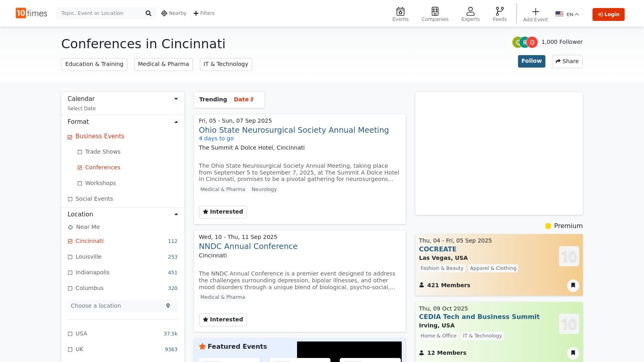Expand the Calendar date dropdown

pos(176,99)
